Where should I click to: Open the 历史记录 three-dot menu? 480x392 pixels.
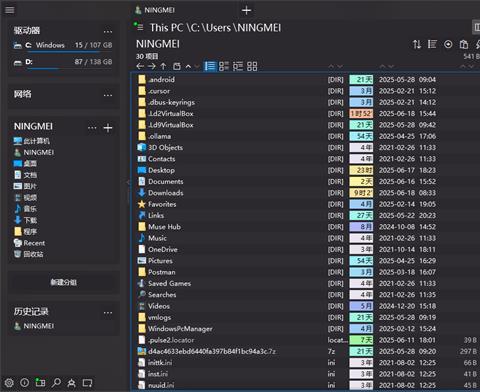(x=108, y=313)
